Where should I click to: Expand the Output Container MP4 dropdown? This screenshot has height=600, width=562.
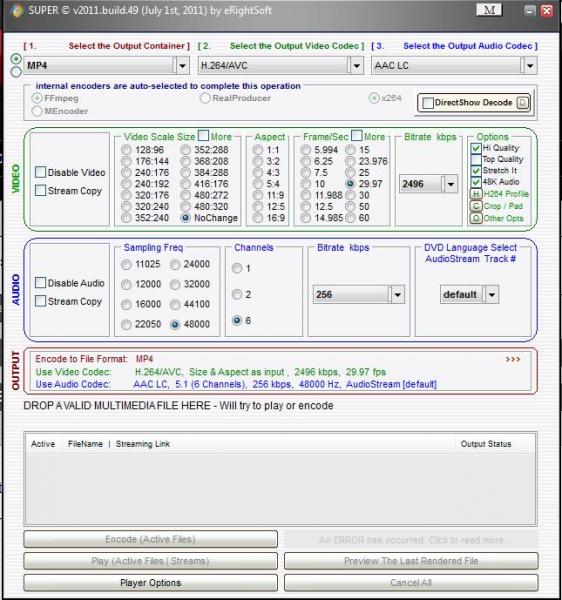click(x=182, y=66)
